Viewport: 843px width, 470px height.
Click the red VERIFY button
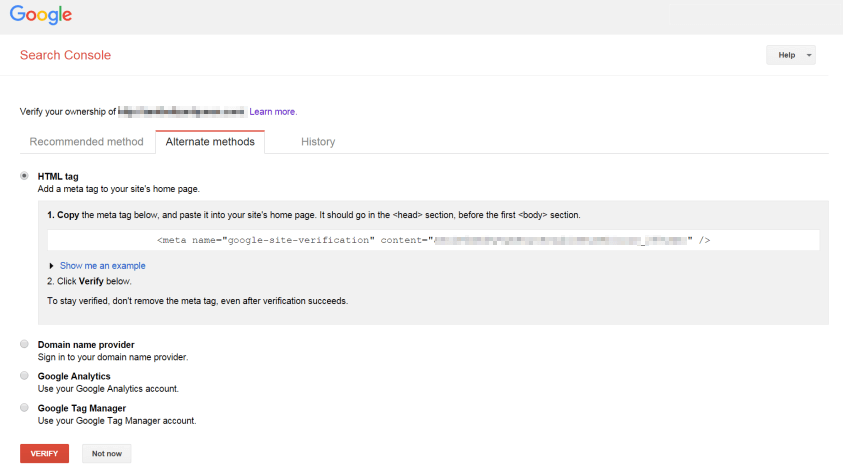[44, 453]
